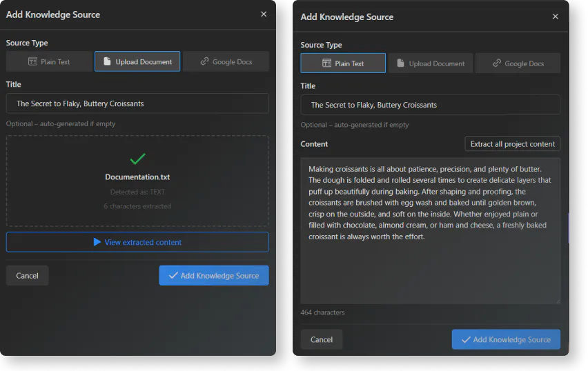Confirm Add Knowledge Source in left dialog
Screen dimensions: 588x371
click(214, 276)
